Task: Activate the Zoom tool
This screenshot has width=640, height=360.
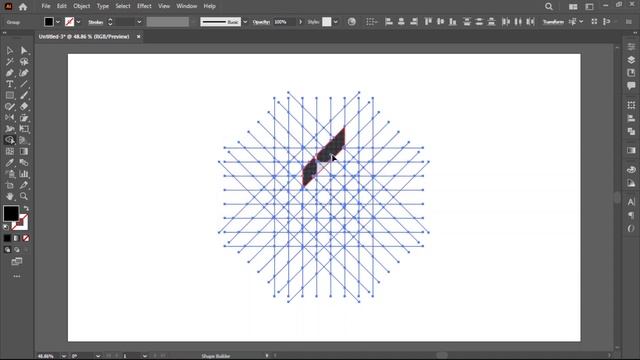Action: (x=24, y=196)
